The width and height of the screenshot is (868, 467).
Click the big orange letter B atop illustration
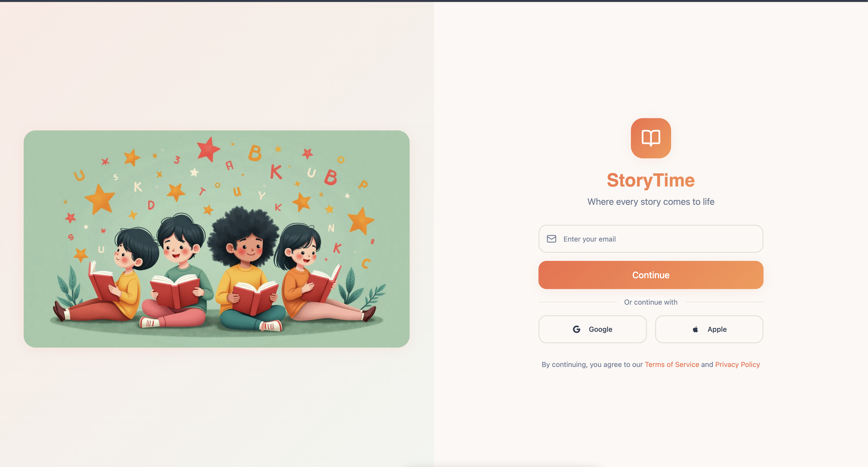point(255,153)
